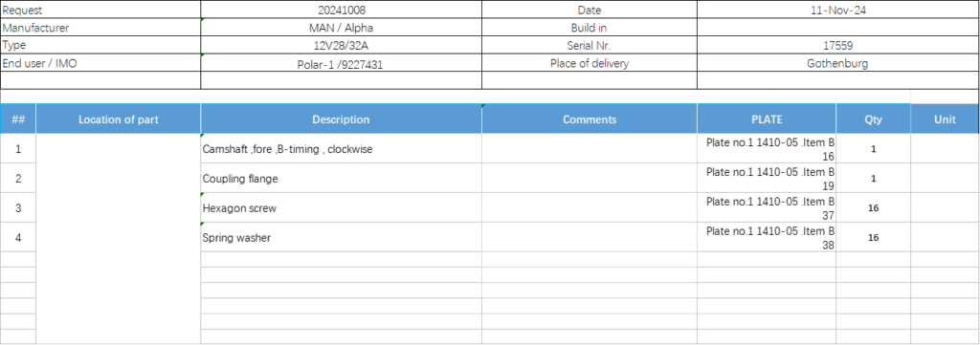Select the Comments column header
Screen dimensions: 980x345
point(590,119)
